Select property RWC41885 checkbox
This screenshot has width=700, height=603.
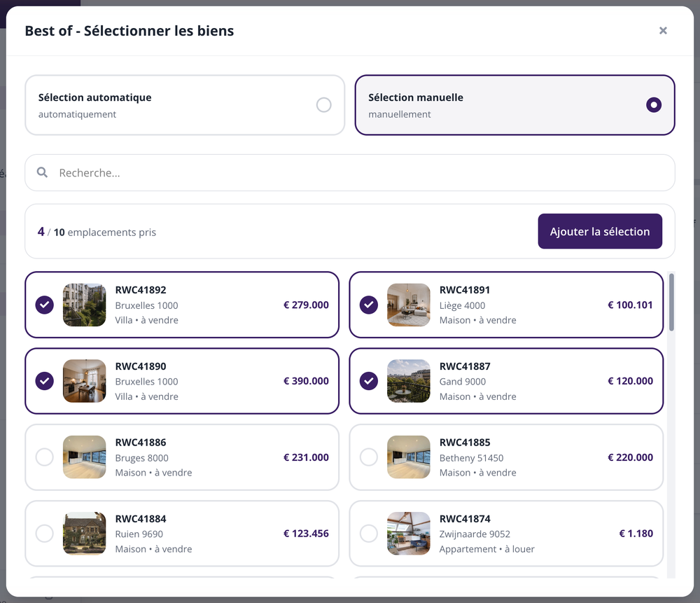tap(369, 457)
